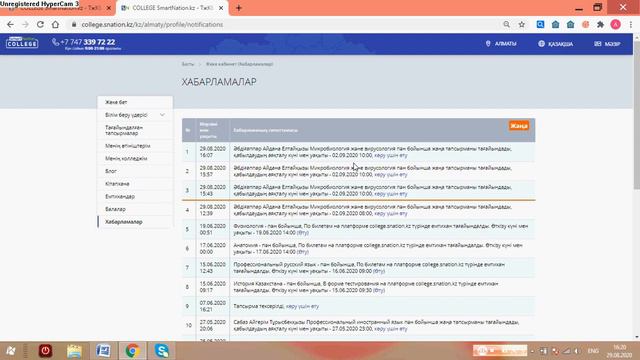Viewport: 640px width, 360px height.
Task: Open a new browser tab
Action: 239,8
